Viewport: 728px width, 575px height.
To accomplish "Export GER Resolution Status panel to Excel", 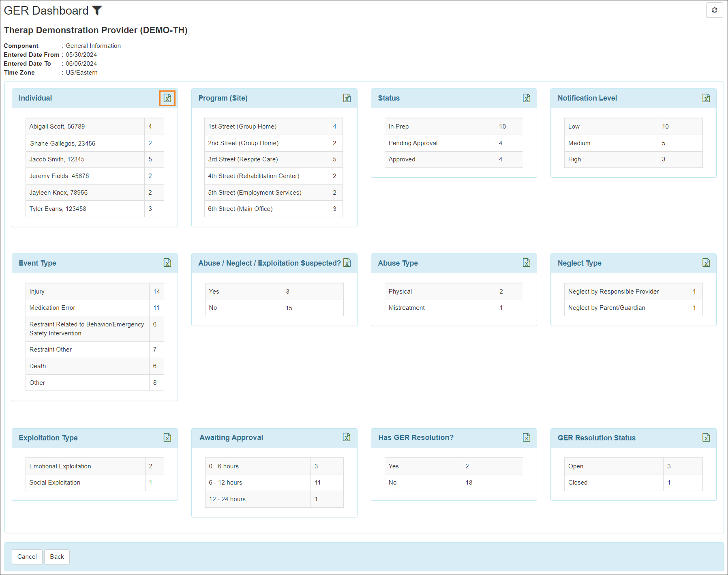I will tap(706, 438).
